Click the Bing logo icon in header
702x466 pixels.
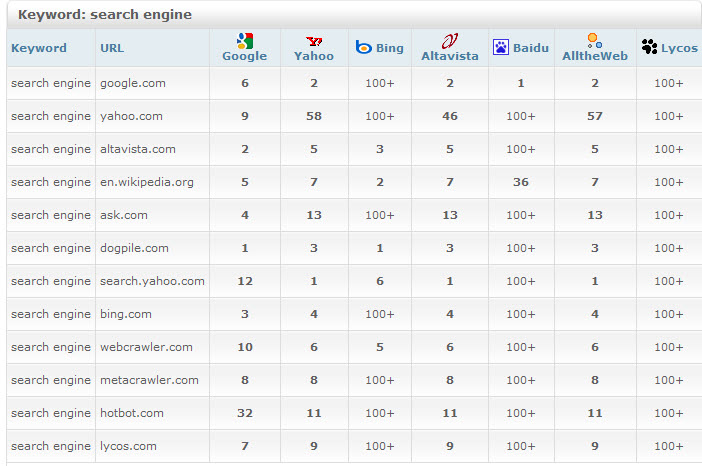point(364,47)
